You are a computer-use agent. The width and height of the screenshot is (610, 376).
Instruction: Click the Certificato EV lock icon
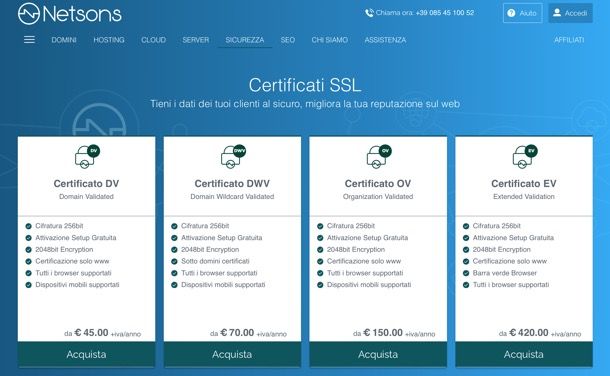click(525, 156)
